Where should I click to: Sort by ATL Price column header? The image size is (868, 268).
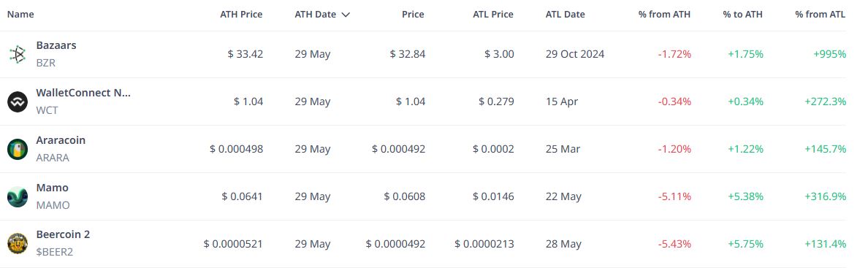coord(492,15)
